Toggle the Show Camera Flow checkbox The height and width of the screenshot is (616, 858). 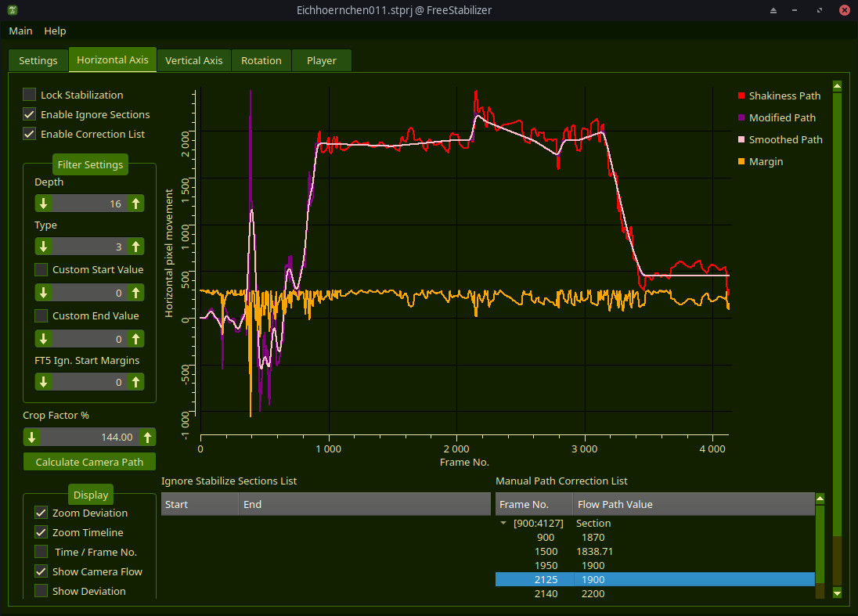(41, 571)
